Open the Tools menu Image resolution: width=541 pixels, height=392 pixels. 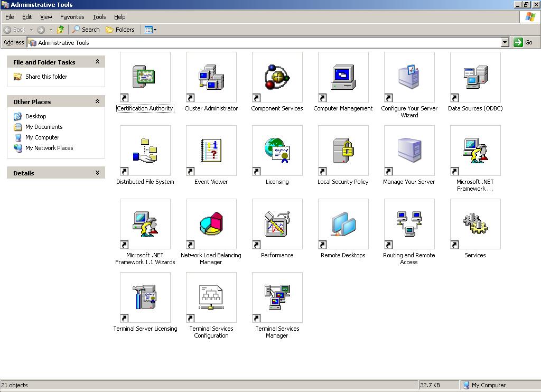[x=99, y=17]
